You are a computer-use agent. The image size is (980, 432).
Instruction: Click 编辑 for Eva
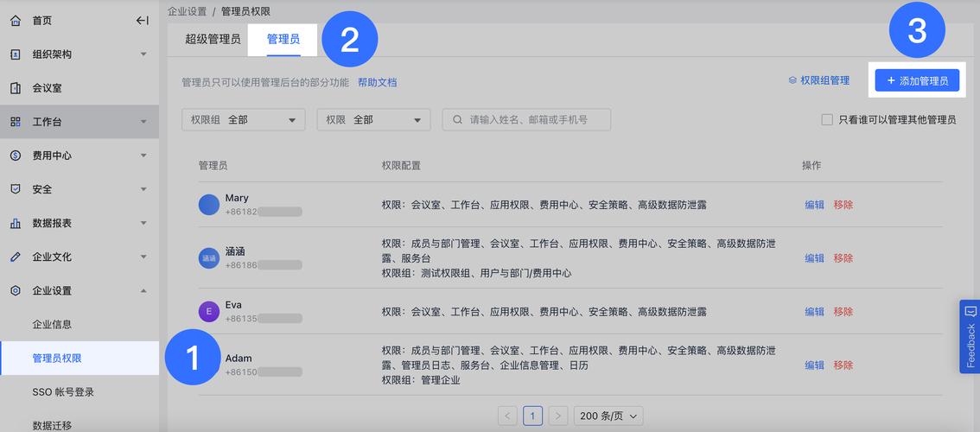[814, 311]
